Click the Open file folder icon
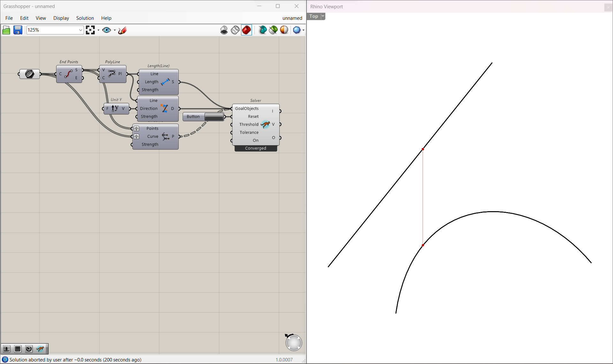The height and width of the screenshot is (364, 613). tap(6, 30)
